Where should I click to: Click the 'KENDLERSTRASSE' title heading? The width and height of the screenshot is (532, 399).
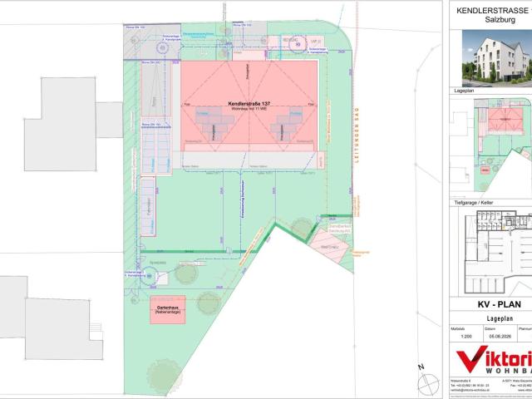coord(492,11)
